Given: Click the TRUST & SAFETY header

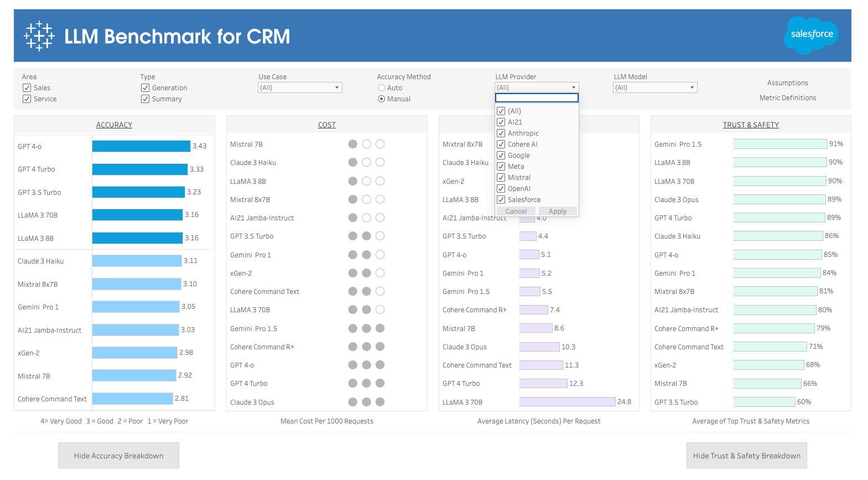Looking at the screenshot, I should click(x=751, y=125).
